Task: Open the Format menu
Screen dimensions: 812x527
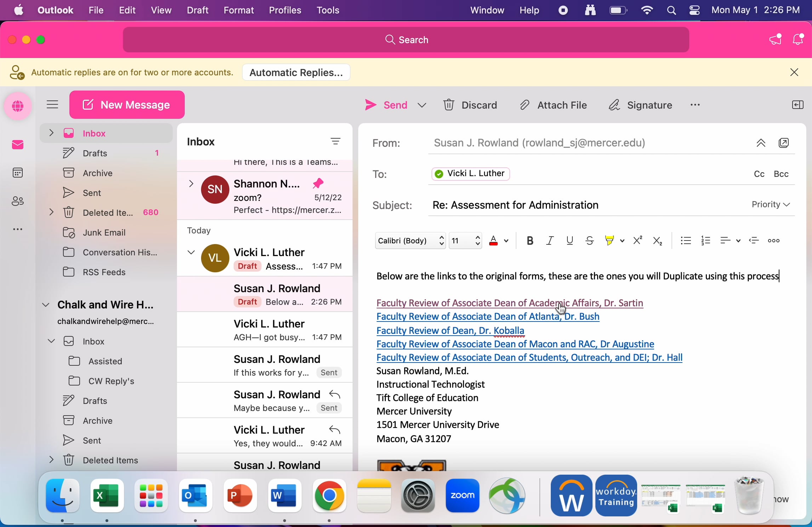Action: click(x=238, y=10)
